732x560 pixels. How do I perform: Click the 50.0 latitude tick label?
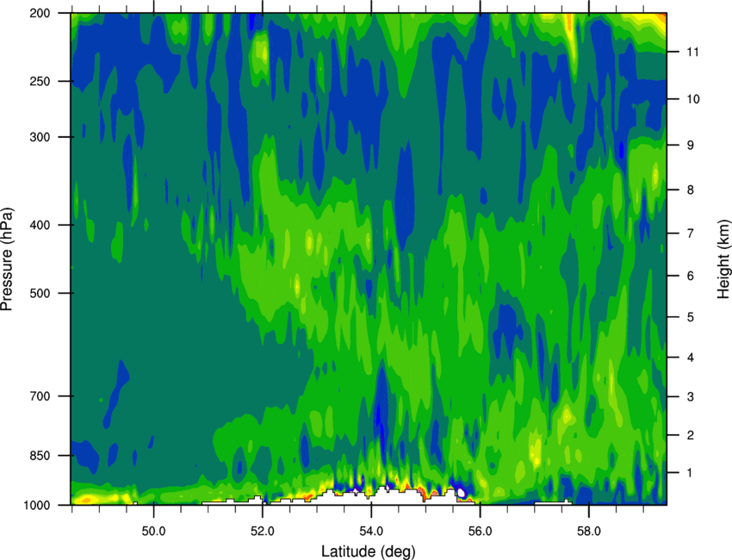pos(153,532)
